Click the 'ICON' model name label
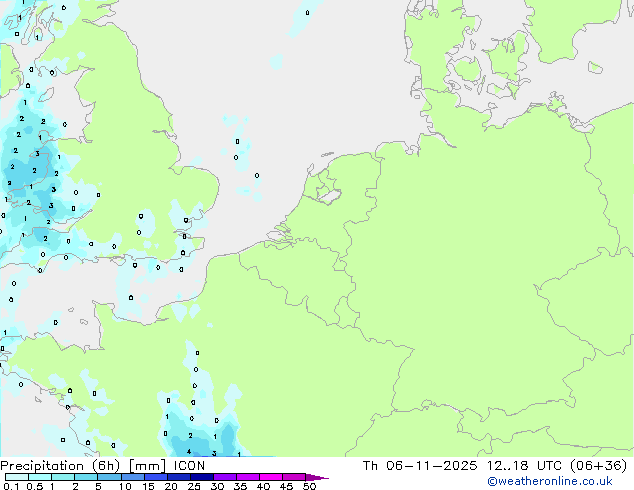Image resolution: width=634 pixels, height=490 pixels. 189,466
